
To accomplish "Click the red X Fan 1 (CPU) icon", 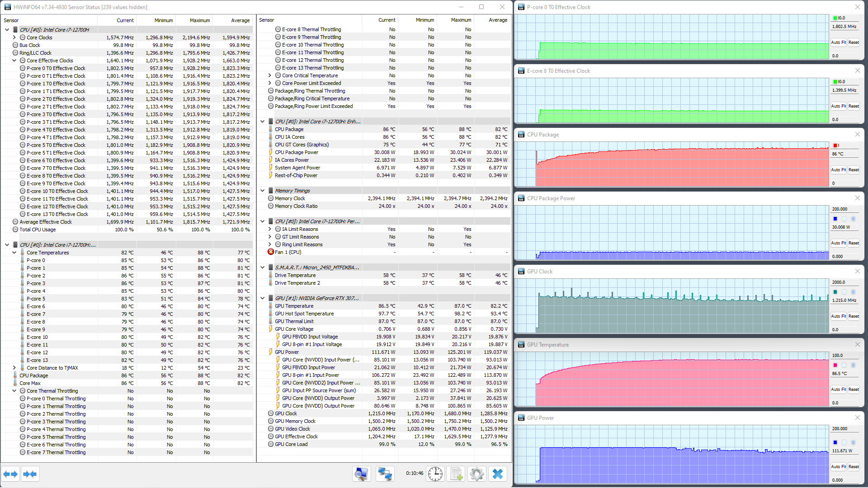I will click(x=271, y=252).
